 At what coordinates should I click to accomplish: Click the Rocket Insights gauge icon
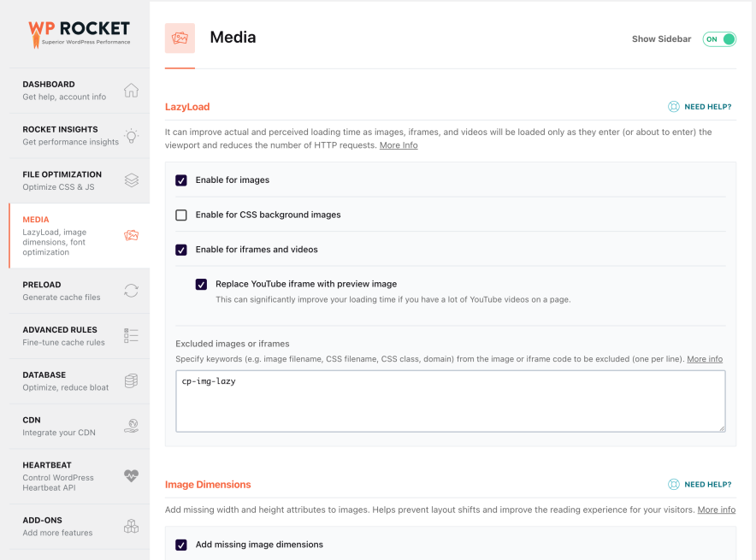tap(131, 135)
